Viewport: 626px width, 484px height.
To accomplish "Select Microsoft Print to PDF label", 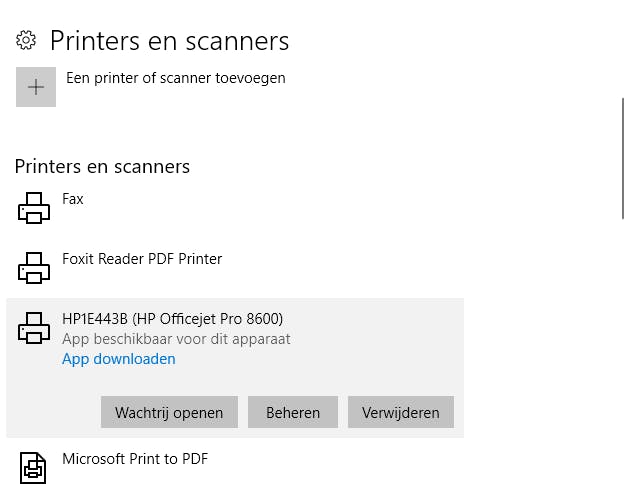I will 135,459.
